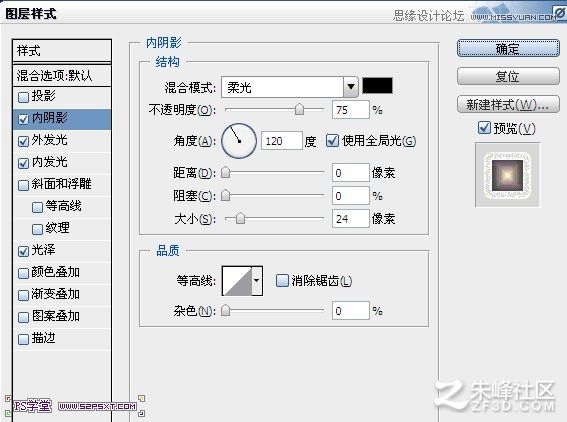Viewport: 567px width, 422px height.
Task: Enable the 投影 drop shadow checkbox
Action: [23, 97]
